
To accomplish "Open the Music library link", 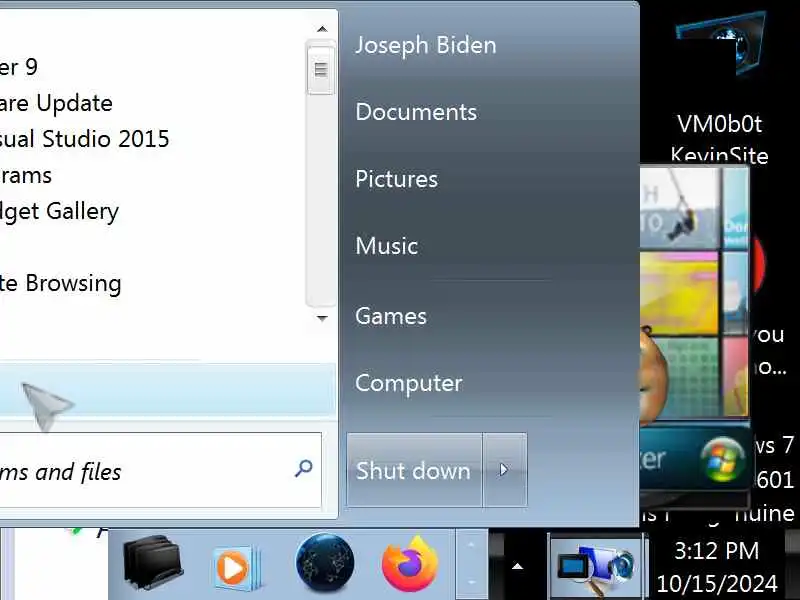I will [x=387, y=245].
